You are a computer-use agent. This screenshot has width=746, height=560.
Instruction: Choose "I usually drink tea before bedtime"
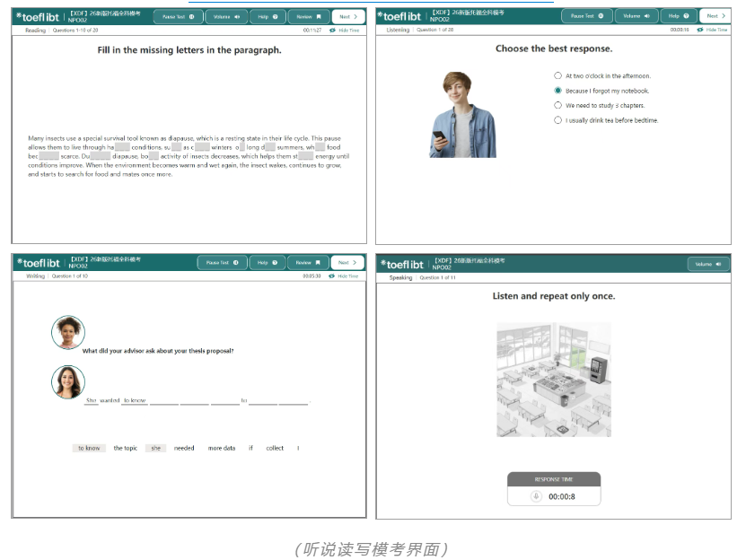click(558, 120)
